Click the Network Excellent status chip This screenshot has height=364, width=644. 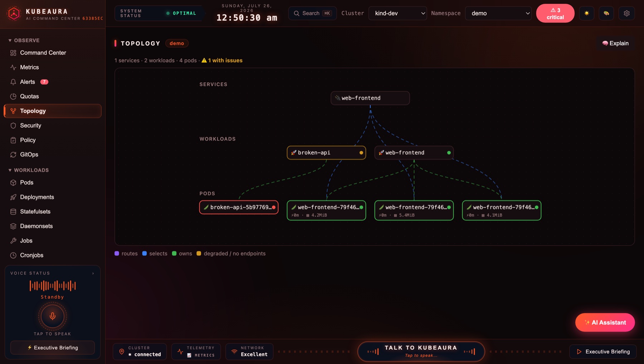[x=249, y=351]
